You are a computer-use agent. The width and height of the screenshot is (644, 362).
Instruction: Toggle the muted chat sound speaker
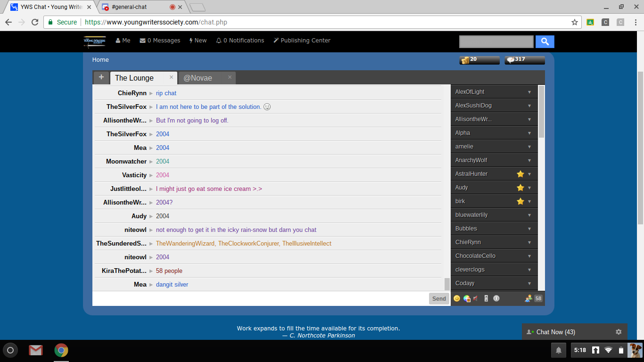click(x=476, y=298)
